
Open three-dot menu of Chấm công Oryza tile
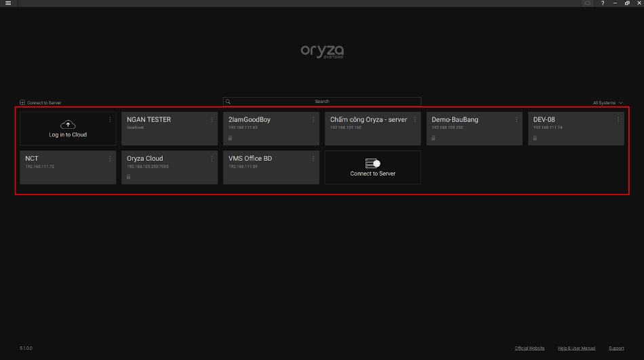[x=415, y=119]
